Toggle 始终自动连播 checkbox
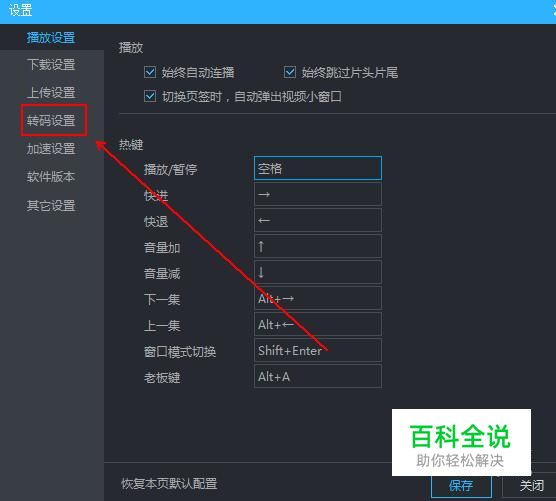This screenshot has height=501, width=556. 150,72
